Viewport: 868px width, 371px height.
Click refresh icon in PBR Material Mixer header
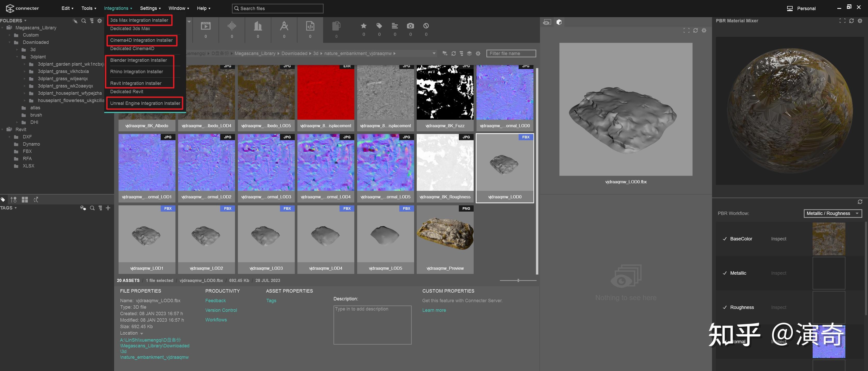coord(851,21)
